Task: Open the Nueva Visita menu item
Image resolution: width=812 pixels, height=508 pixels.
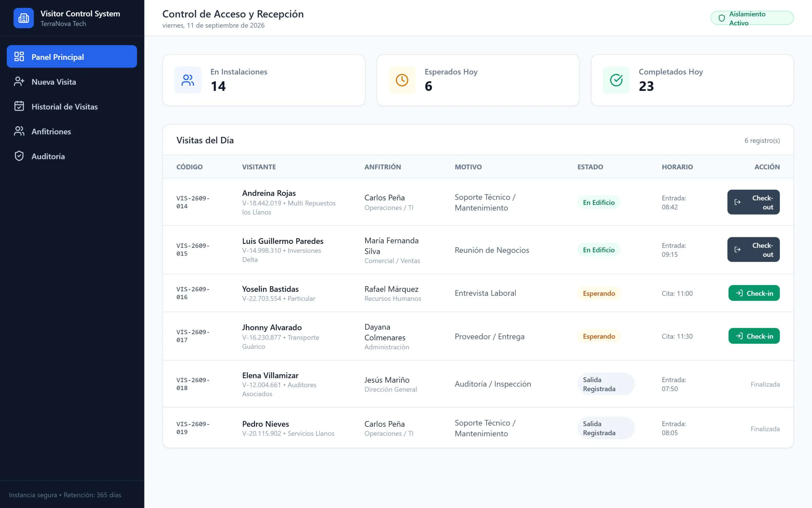Action: pyautogui.click(x=72, y=81)
